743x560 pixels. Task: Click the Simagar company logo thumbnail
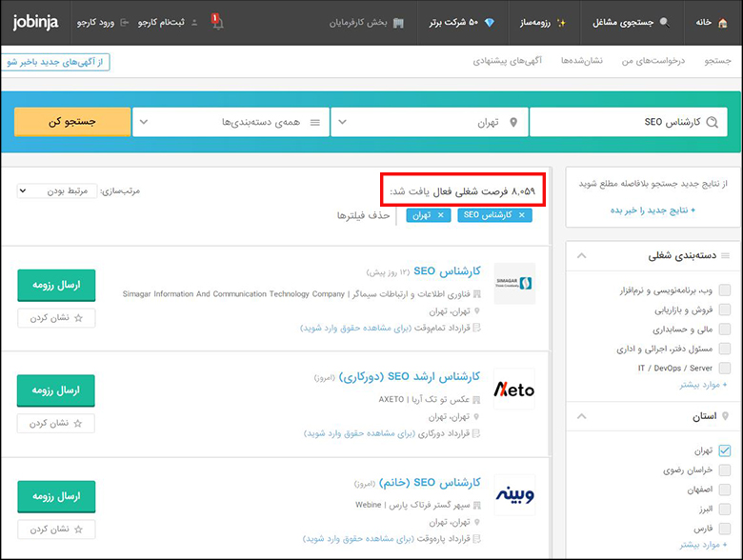click(514, 283)
